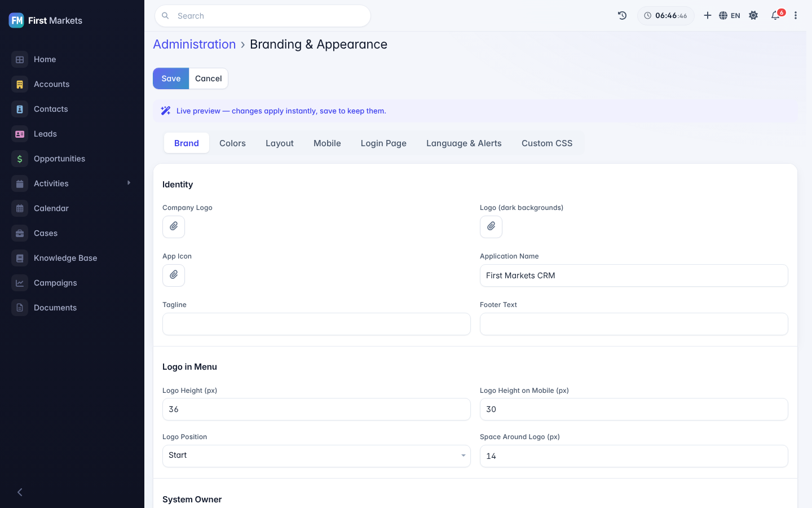Click the plus quick-create icon

(x=707, y=16)
